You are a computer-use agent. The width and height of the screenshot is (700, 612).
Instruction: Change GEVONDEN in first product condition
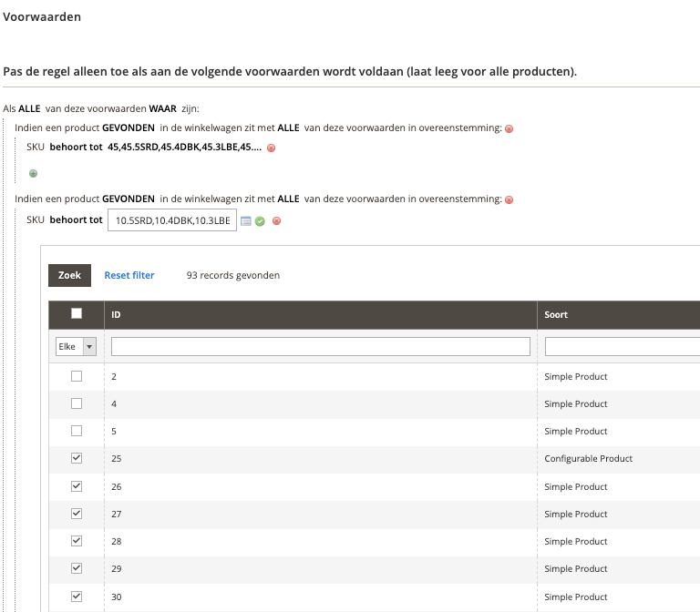[129, 128]
